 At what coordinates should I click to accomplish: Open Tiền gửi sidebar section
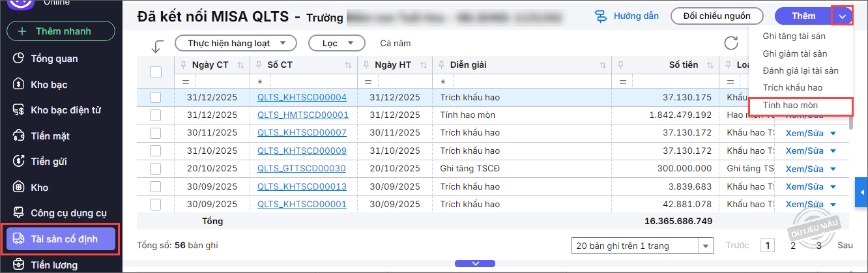pos(48,162)
